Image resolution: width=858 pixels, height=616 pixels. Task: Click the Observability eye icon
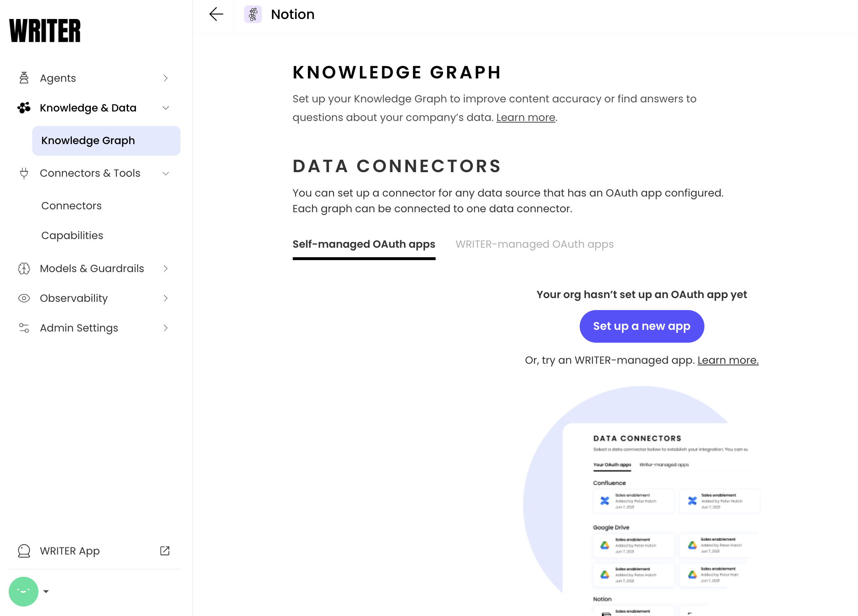(x=24, y=298)
